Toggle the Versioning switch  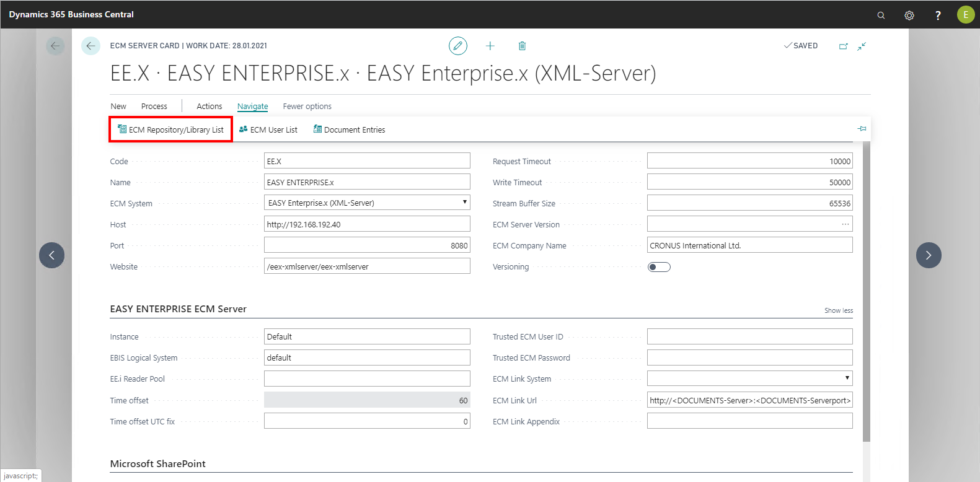click(x=659, y=267)
